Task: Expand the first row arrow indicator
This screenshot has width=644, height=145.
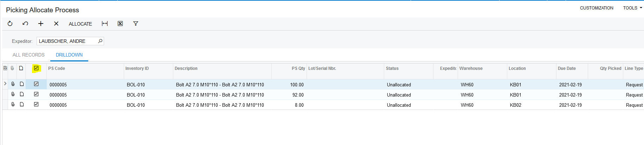Action: (5, 84)
